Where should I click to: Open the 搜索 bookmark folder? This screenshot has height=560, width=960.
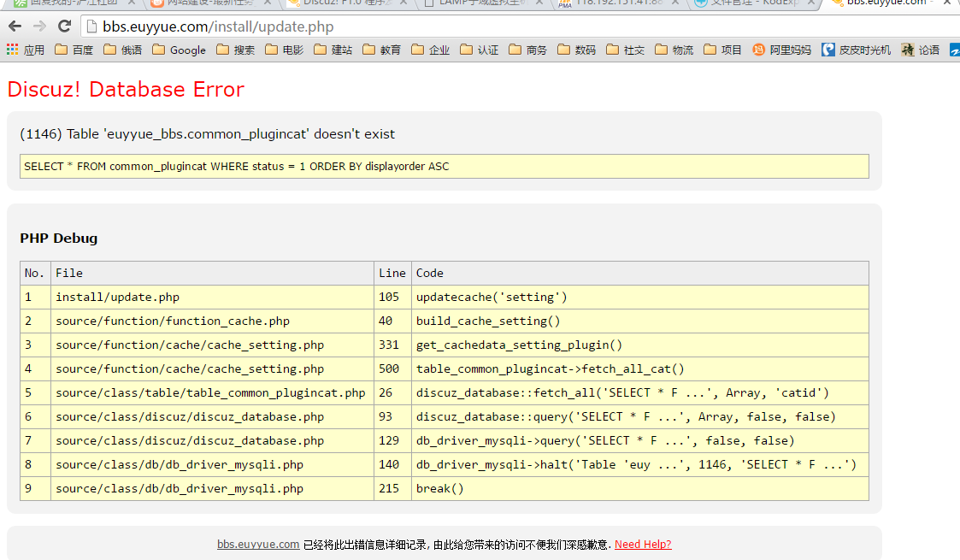(x=235, y=50)
